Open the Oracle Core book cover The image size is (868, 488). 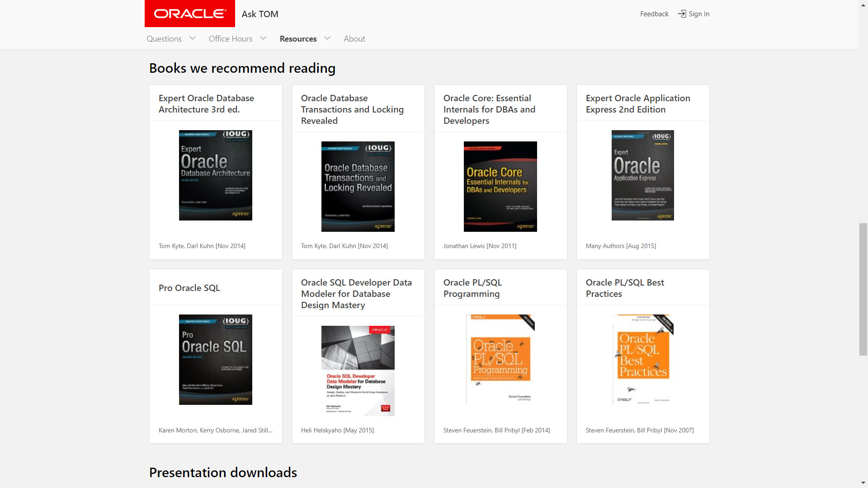(500, 187)
